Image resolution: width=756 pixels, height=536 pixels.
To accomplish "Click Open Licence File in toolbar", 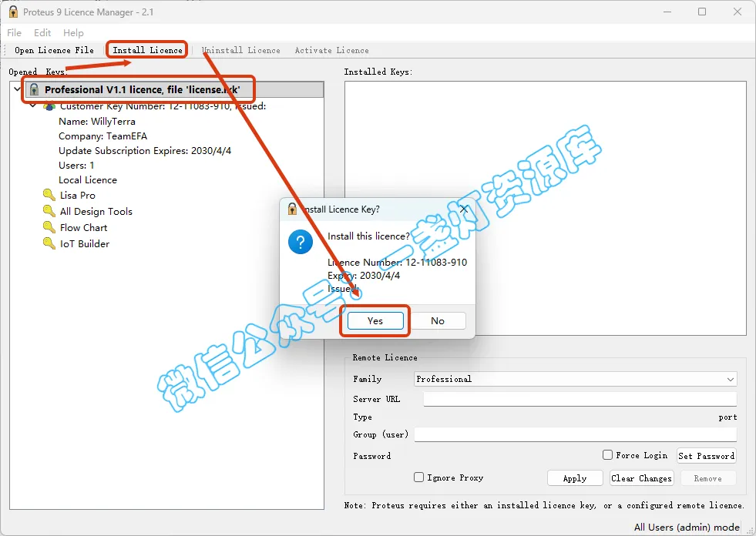I will coord(54,50).
